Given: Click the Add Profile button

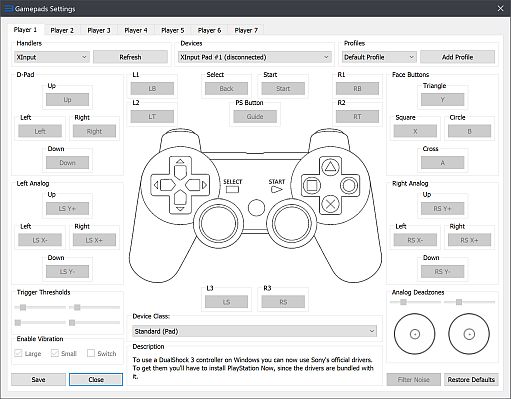Looking at the screenshot, I should coord(457,57).
